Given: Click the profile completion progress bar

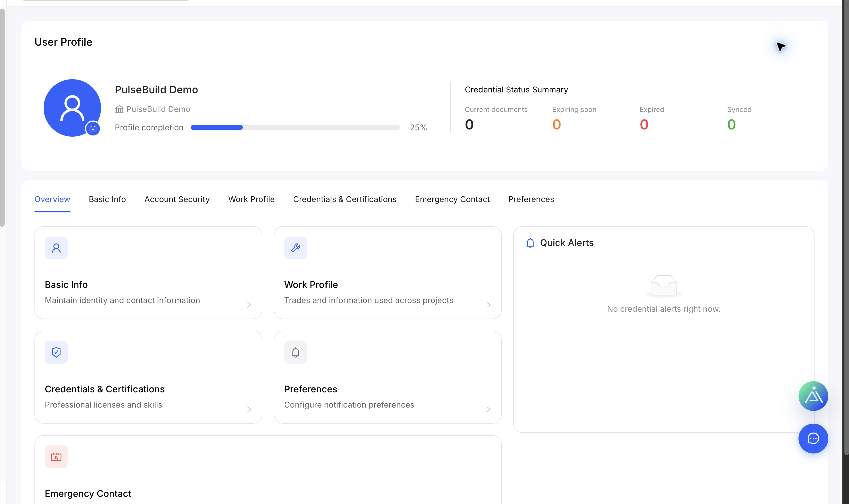Looking at the screenshot, I should point(295,127).
